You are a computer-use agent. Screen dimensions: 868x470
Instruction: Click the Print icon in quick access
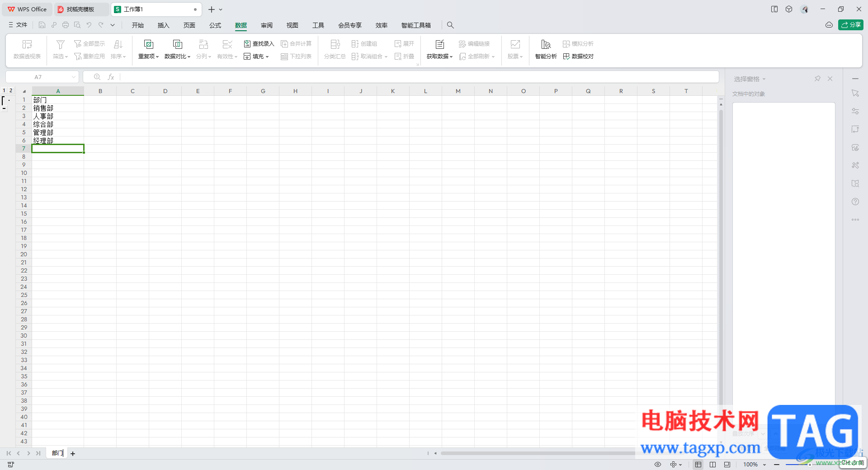66,25
